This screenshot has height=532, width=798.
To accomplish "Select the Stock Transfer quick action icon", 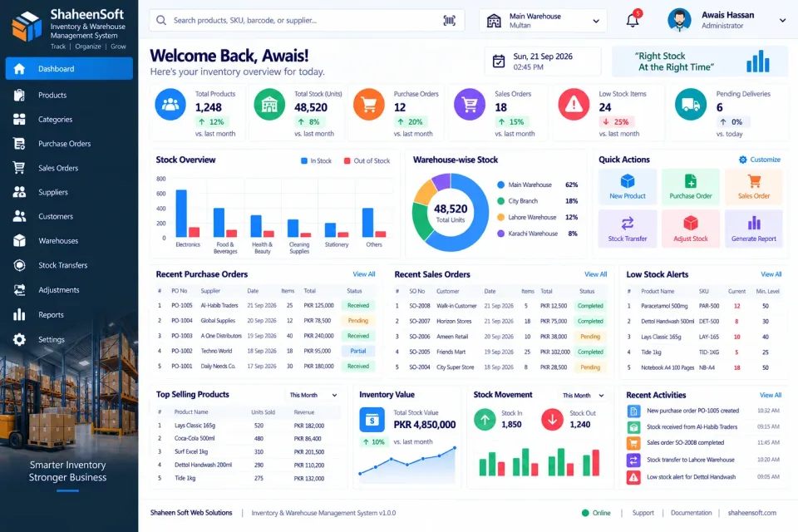I will (627, 224).
